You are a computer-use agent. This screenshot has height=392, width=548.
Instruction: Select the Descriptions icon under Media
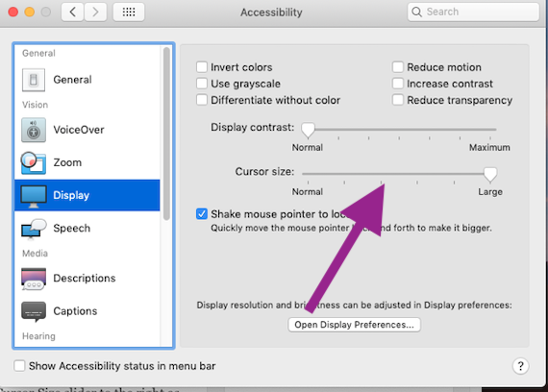34,279
